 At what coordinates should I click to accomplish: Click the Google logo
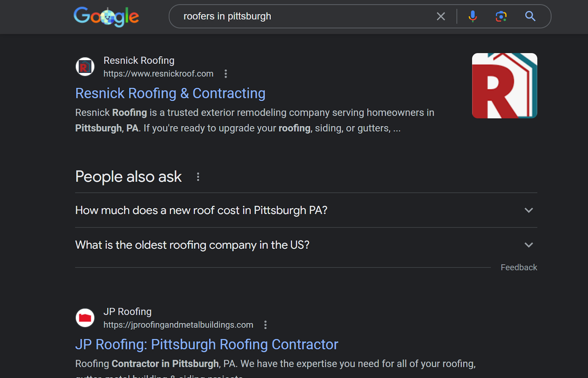pos(106,17)
